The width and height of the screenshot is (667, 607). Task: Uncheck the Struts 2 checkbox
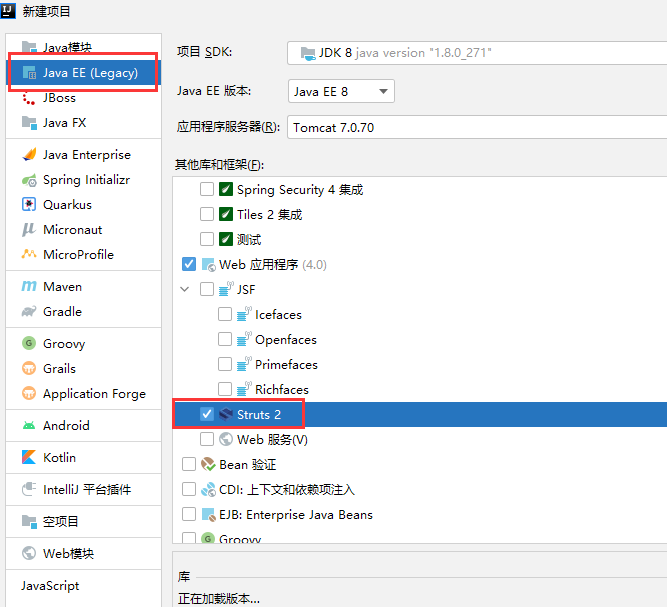207,414
